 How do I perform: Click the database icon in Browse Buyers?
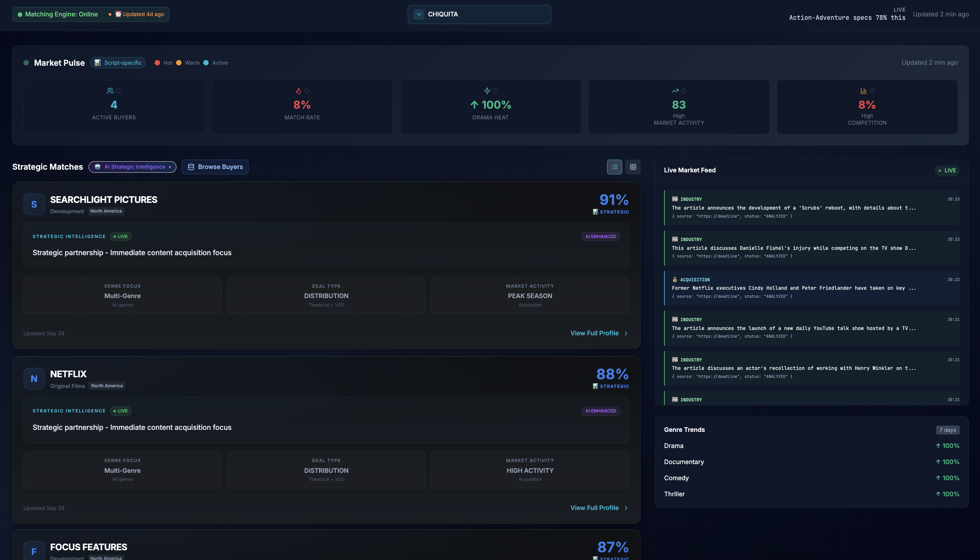[x=191, y=167]
